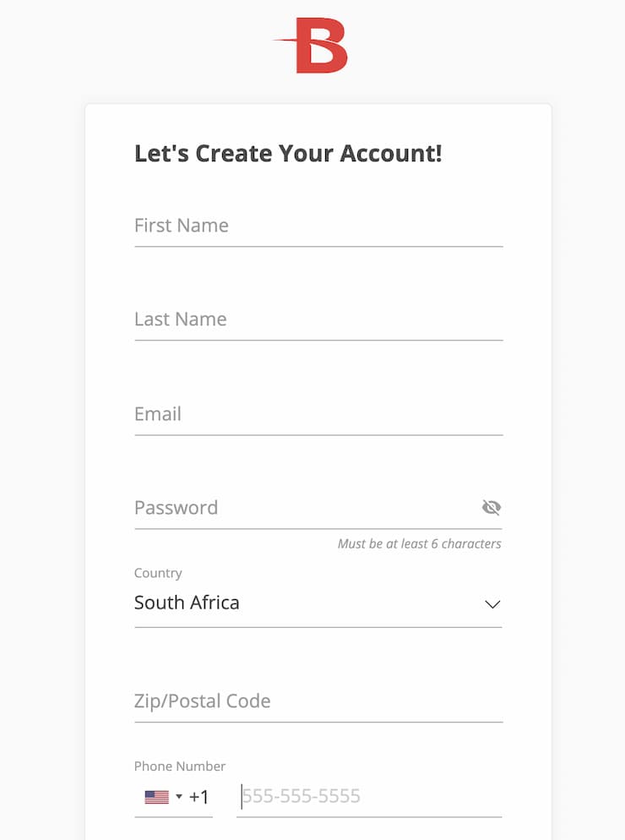Viewport: 625px width, 840px height.
Task: Open dial code triangle beside flag
Action: click(179, 797)
